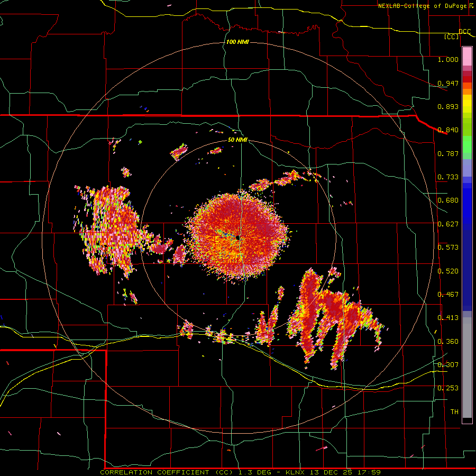Click the 0.840 legend value
This screenshot has width=476, height=476.
click(x=448, y=130)
